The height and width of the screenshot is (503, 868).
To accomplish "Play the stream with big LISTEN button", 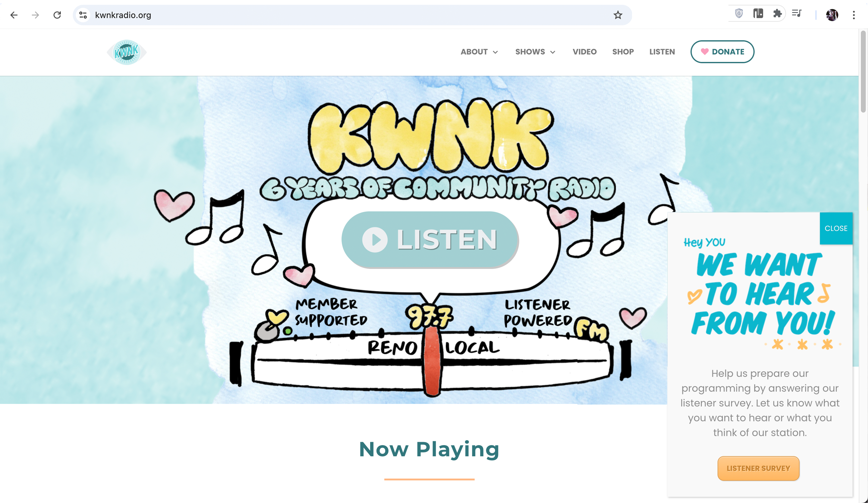I will click(430, 239).
